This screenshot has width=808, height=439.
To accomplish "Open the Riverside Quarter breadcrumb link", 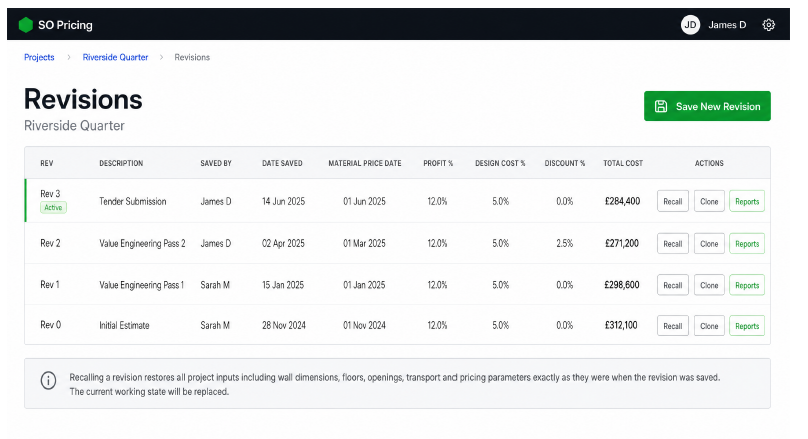I will click(115, 57).
